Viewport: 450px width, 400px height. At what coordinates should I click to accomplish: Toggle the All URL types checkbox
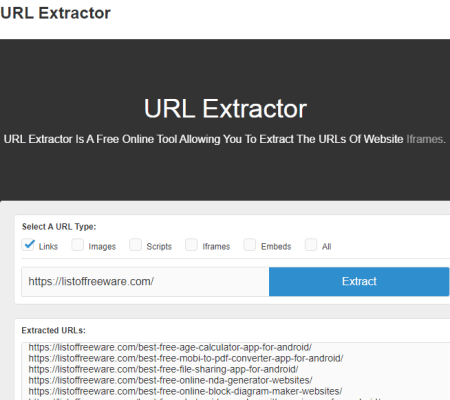coord(311,245)
